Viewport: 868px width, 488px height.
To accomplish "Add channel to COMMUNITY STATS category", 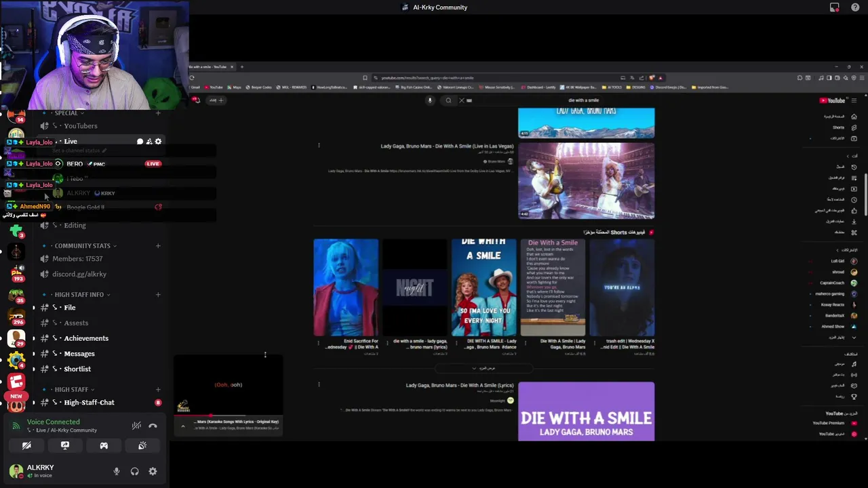I will pyautogui.click(x=158, y=245).
